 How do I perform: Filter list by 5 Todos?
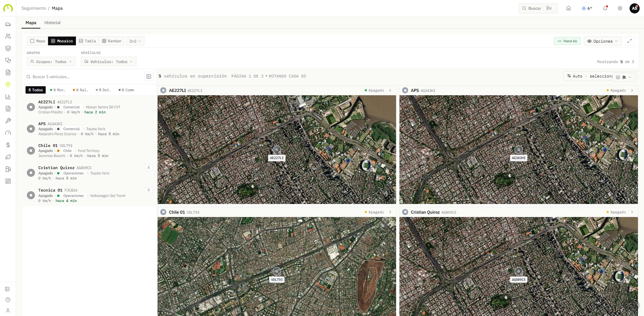click(x=36, y=90)
